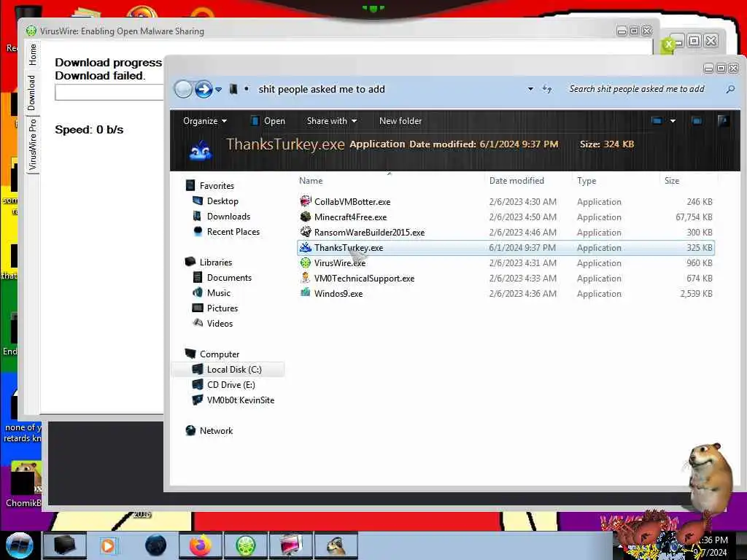Click the VirusWire download progress bar
The image size is (747, 560).
click(109, 93)
